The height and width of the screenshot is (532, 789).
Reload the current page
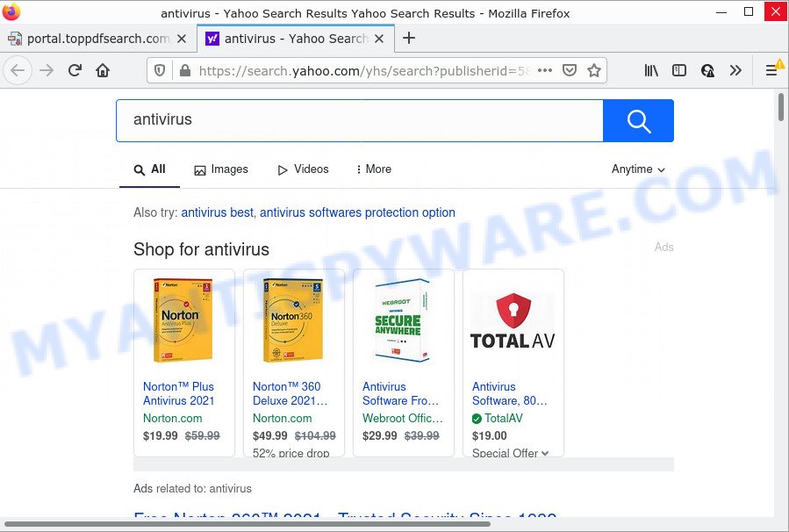75,70
